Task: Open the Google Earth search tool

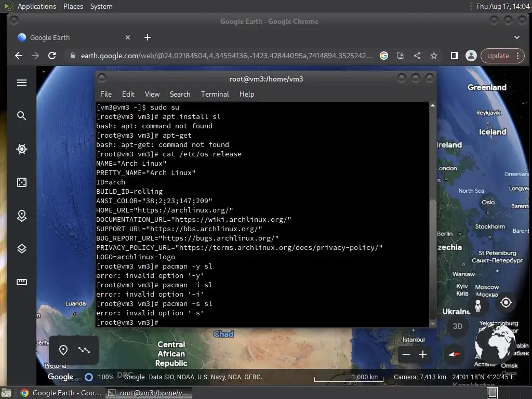Action: point(22,116)
